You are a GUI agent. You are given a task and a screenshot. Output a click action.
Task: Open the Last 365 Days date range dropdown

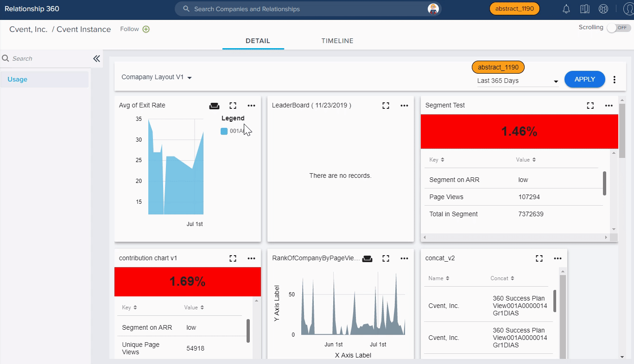click(x=518, y=81)
